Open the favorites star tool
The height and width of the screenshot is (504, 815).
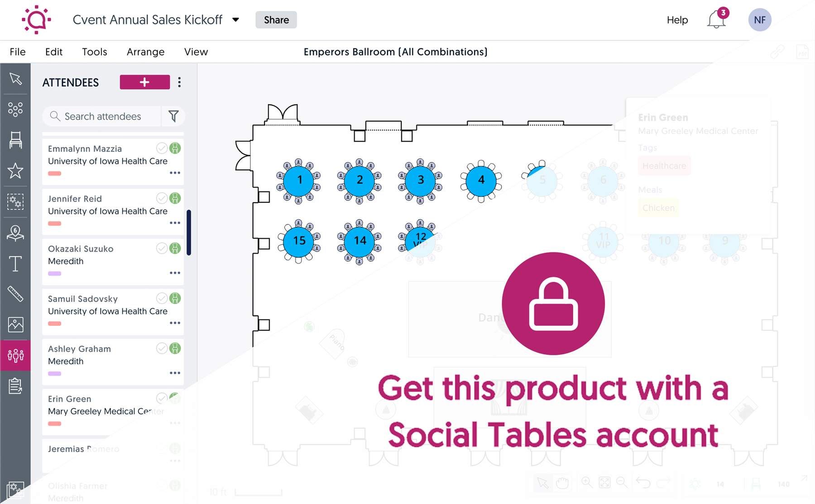pyautogui.click(x=15, y=171)
